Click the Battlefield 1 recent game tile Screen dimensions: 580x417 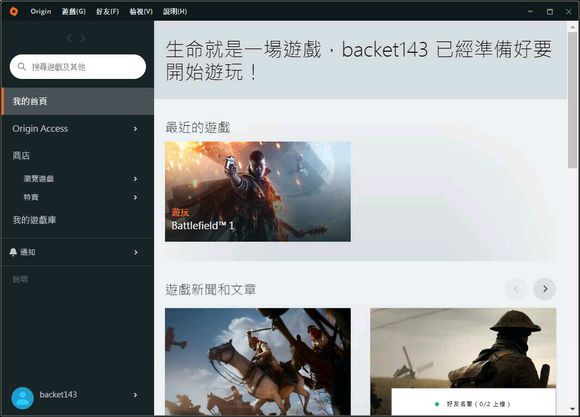pyautogui.click(x=258, y=192)
